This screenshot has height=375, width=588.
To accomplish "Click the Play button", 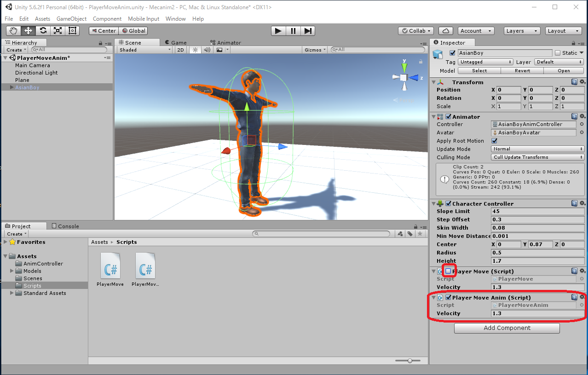I will 278,31.
